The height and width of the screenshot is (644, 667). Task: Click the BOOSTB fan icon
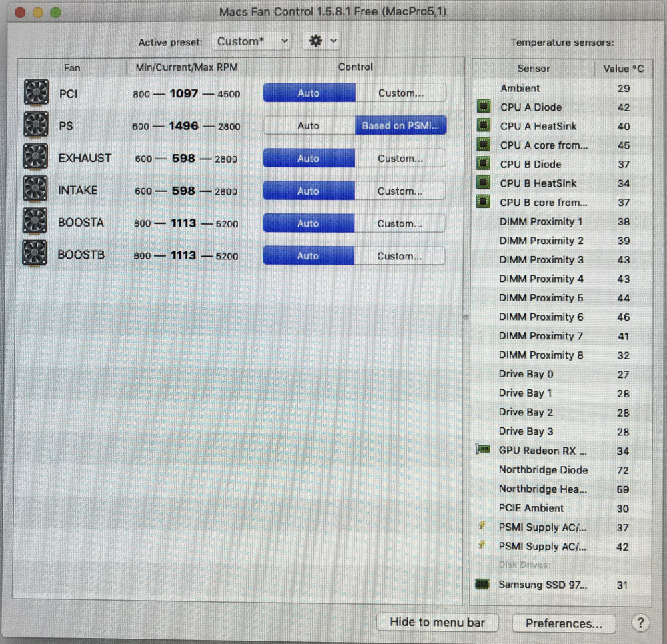(x=35, y=253)
